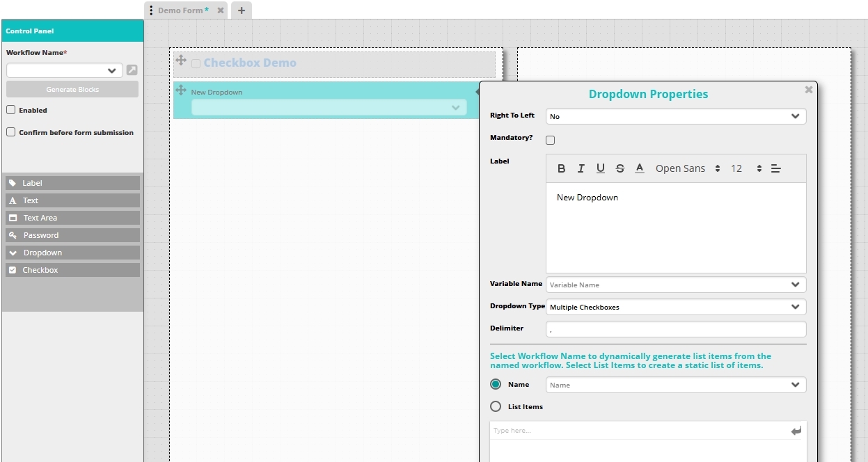
Task: Expand the New Dropdown field on canvas
Action: pyautogui.click(x=329, y=107)
